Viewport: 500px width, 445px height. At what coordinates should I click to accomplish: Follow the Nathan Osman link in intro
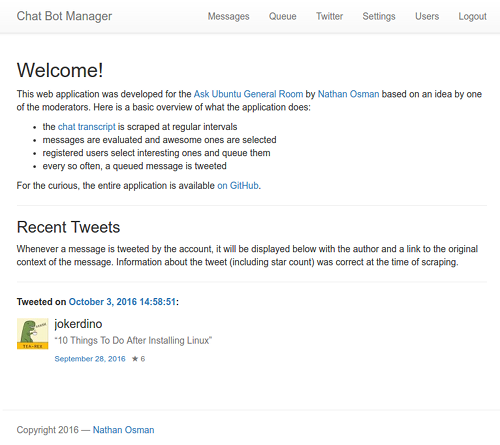[x=348, y=94]
